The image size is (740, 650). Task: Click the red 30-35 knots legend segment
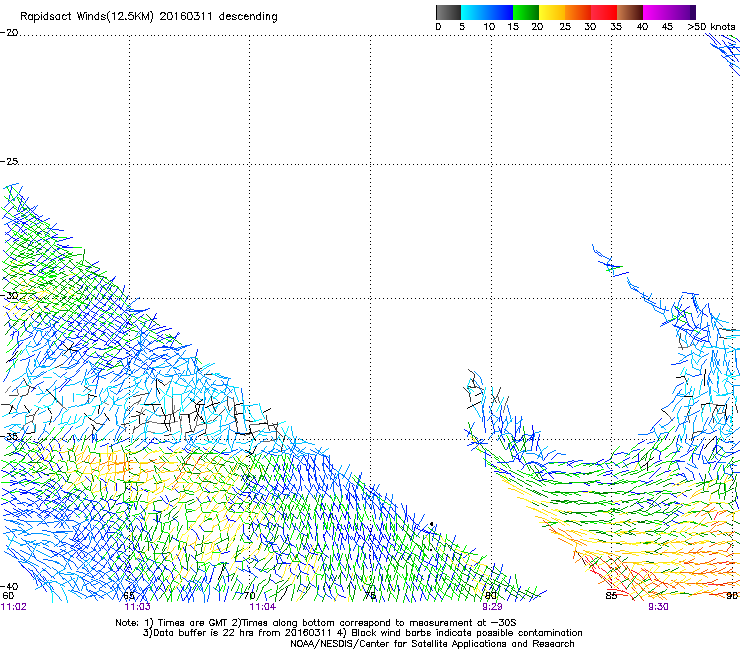pyautogui.click(x=604, y=12)
